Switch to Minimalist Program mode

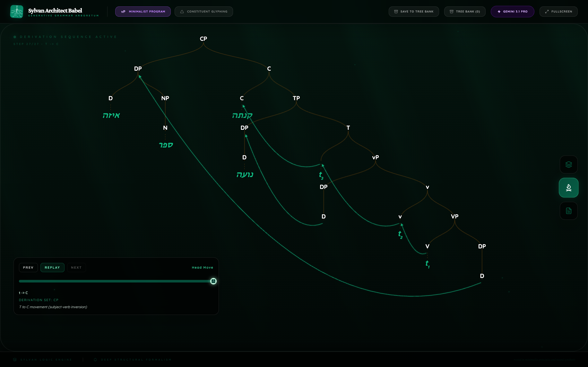[x=143, y=12]
